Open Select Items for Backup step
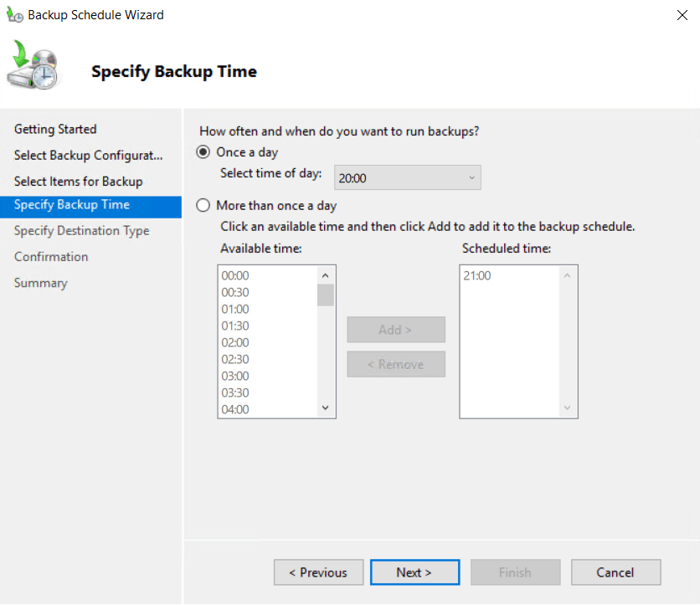Viewport: 700px width, 605px height. point(78,182)
